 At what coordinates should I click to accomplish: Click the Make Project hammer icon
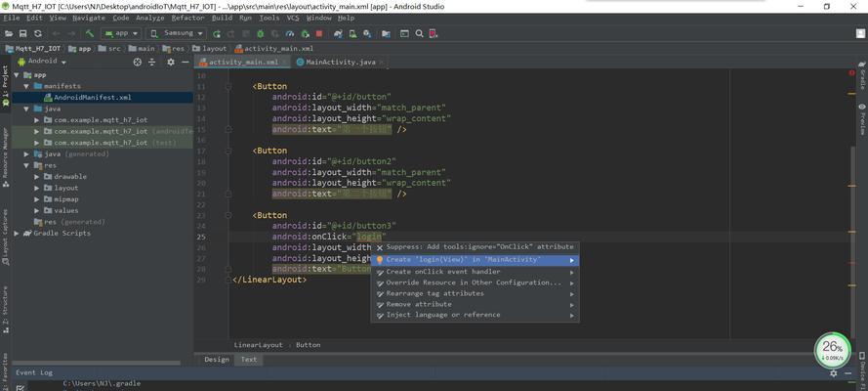89,34
